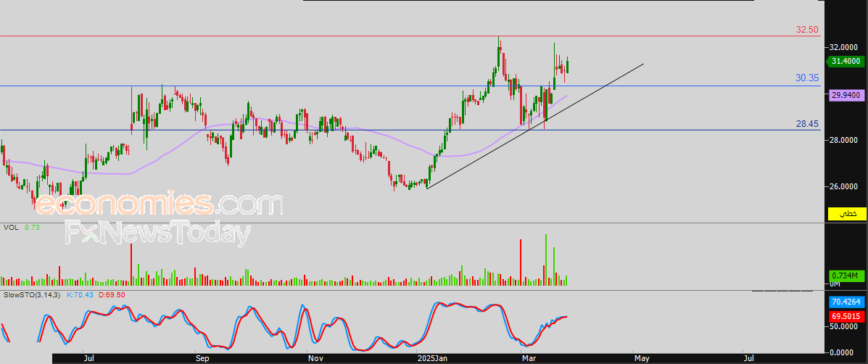
Task: Click the 50.0000 stochastic axis value
Action: point(845,327)
